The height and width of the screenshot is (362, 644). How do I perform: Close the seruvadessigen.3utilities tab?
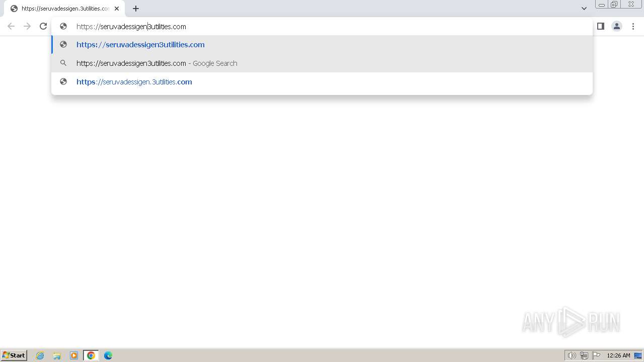coord(117,9)
